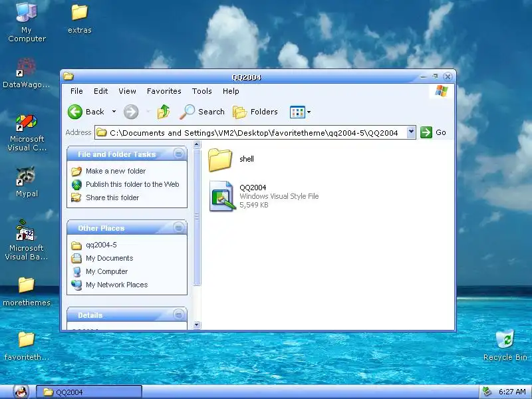Click the Windows flag logo throbber

click(442, 91)
